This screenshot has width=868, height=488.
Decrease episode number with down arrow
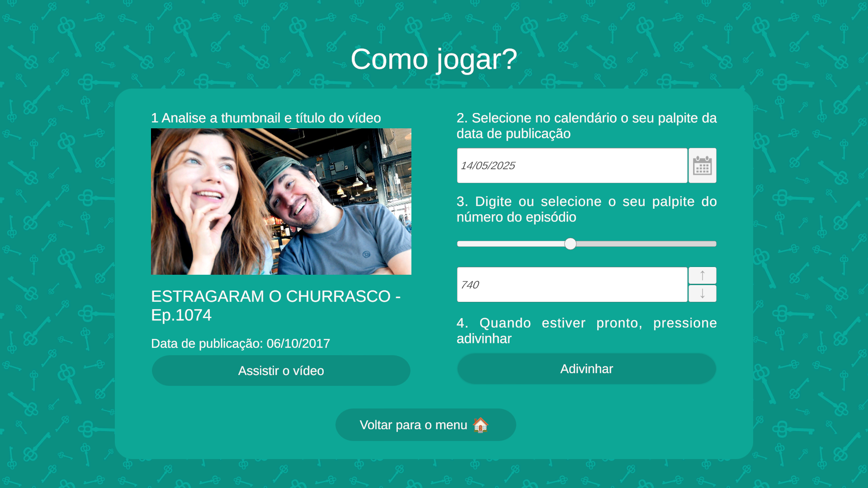pos(702,294)
